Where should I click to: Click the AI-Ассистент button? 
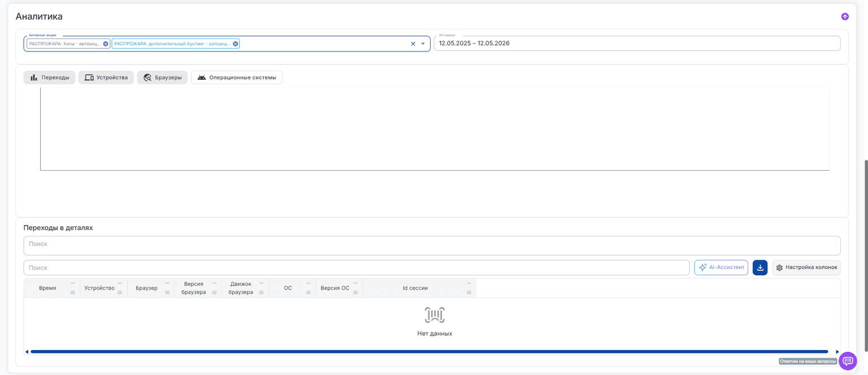click(721, 268)
